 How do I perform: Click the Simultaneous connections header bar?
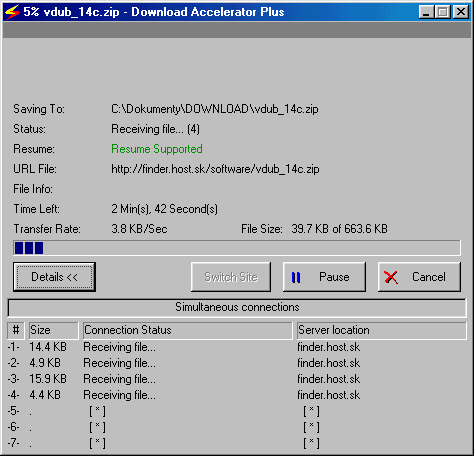(x=237, y=307)
